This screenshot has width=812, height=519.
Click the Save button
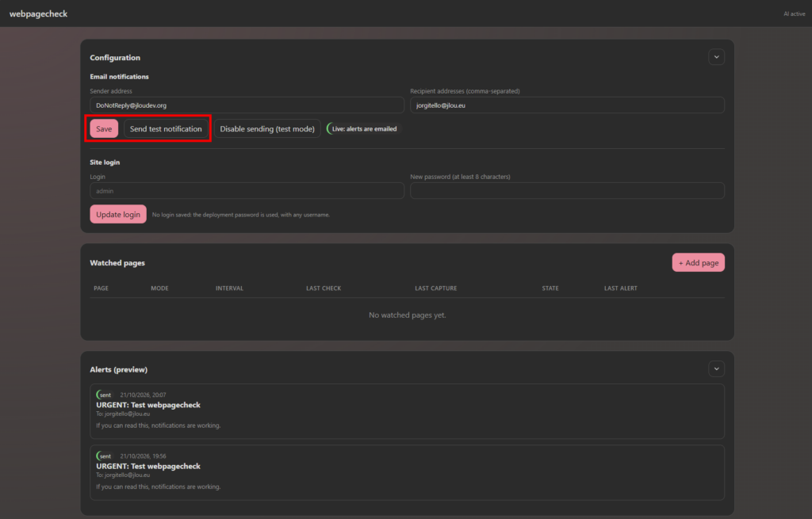click(x=104, y=129)
